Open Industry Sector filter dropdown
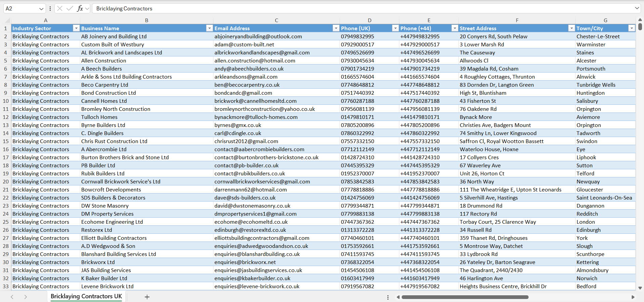 76,28
